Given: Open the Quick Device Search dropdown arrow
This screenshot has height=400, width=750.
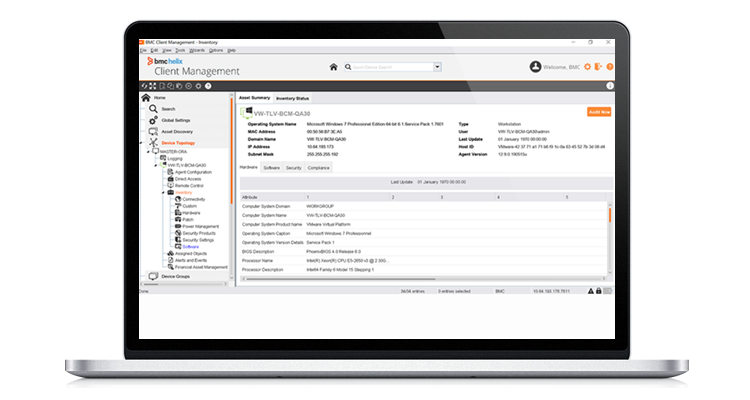Looking at the screenshot, I should 437,67.
